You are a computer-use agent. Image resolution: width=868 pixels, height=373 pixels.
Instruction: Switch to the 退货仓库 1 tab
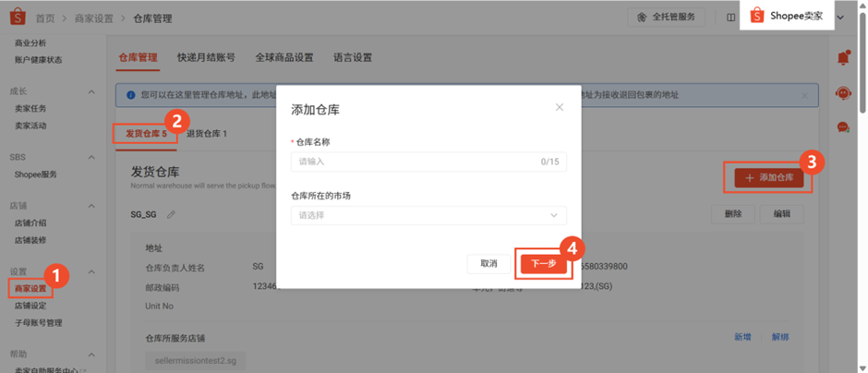point(207,134)
